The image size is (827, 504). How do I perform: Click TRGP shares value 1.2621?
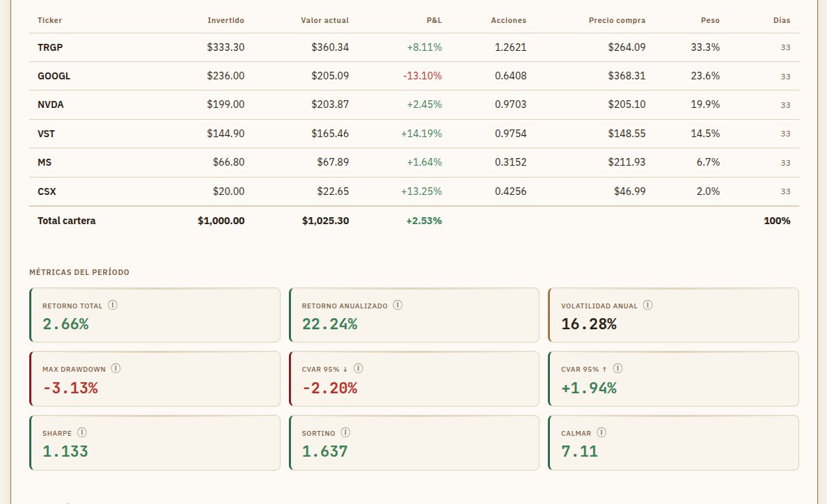[510, 47]
